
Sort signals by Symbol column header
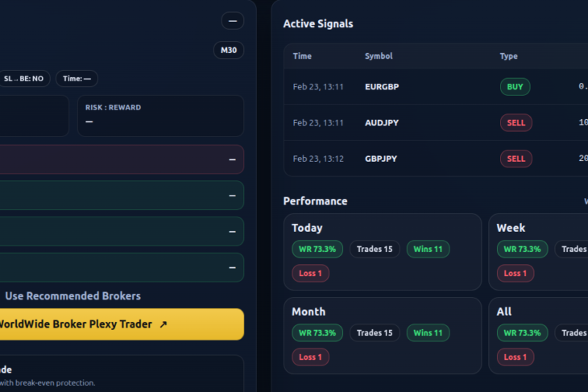pos(379,56)
